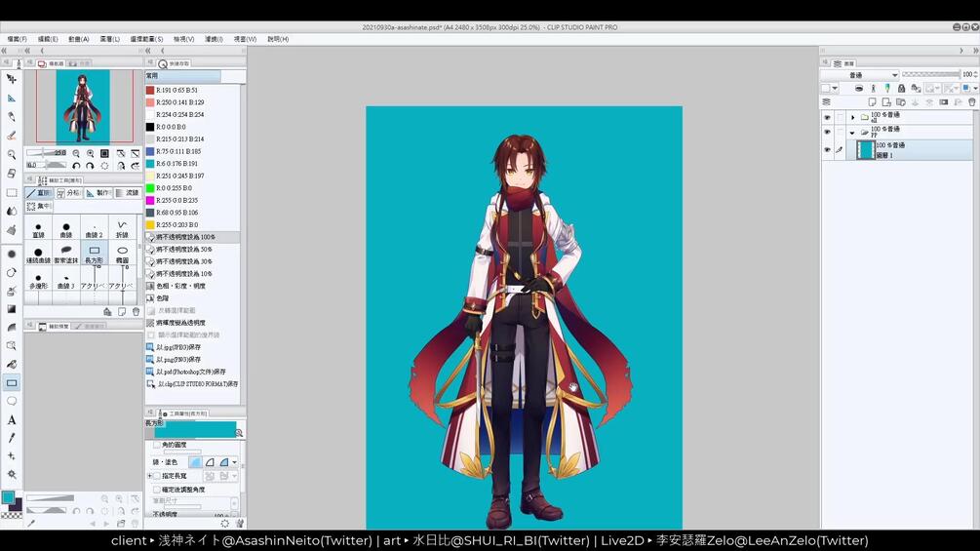Viewport: 980px width, 551px height.
Task: Open 編輯(E) menu
Action: tap(48, 39)
